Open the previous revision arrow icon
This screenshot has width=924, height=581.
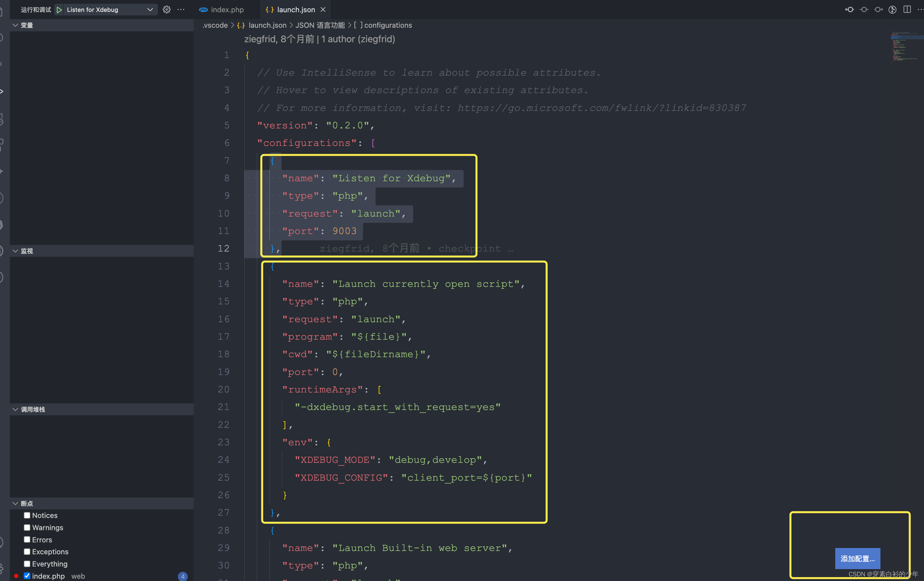[x=849, y=10]
